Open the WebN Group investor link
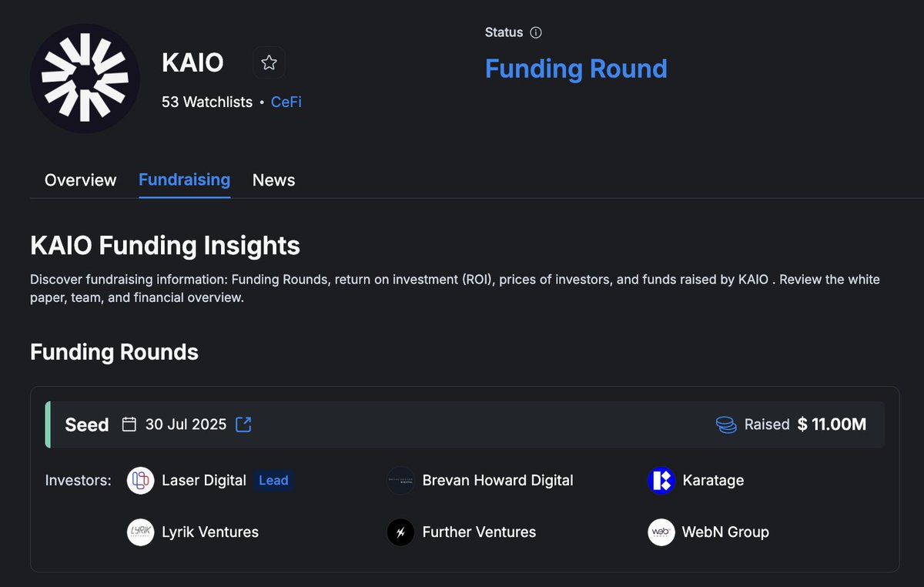The height and width of the screenshot is (587, 924). 725,532
